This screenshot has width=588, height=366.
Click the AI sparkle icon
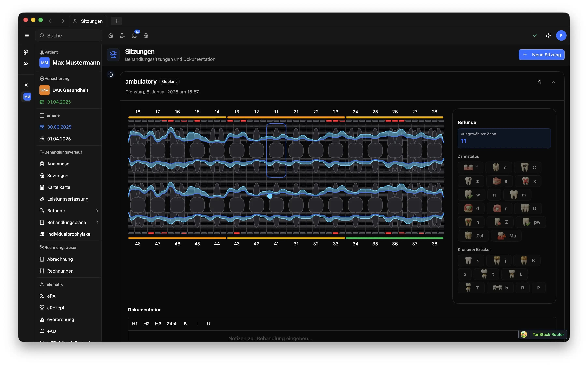pos(548,36)
